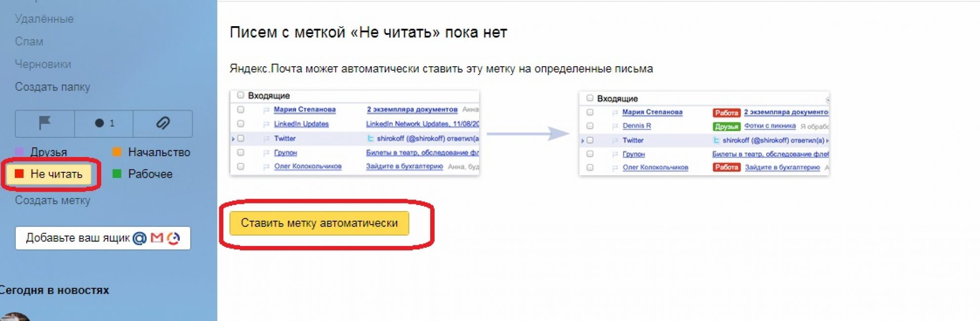The height and width of the screenshot is (321, 980).
Task: Click the Создать папку link
Action: click(x=52, y=87)
